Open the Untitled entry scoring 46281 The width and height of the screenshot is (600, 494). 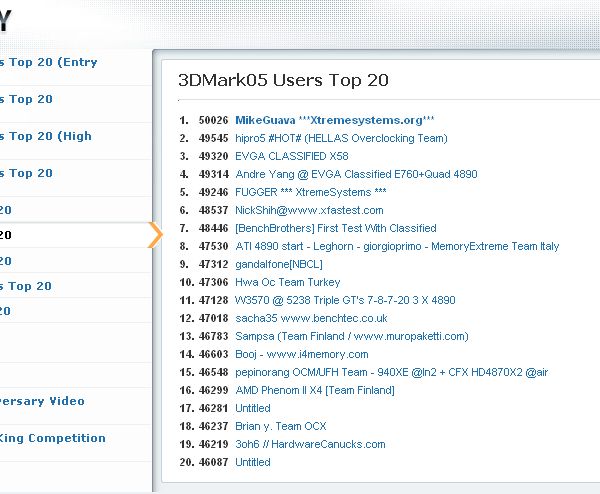253,408
